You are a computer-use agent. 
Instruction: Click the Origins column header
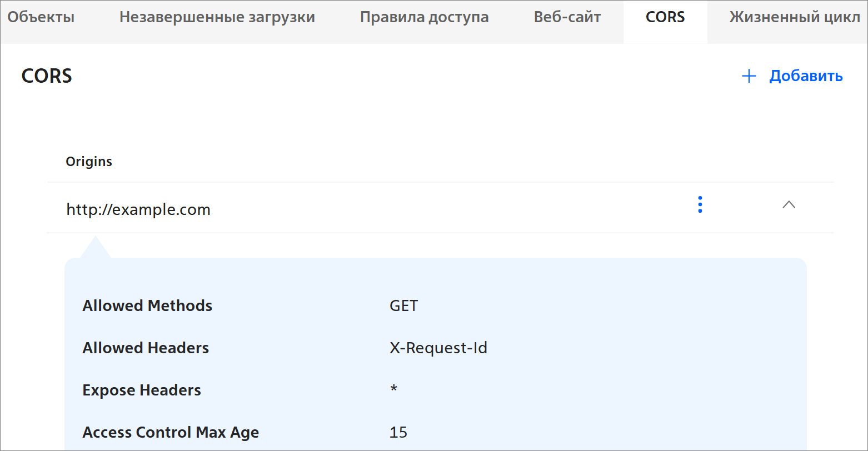pos(89,162)
